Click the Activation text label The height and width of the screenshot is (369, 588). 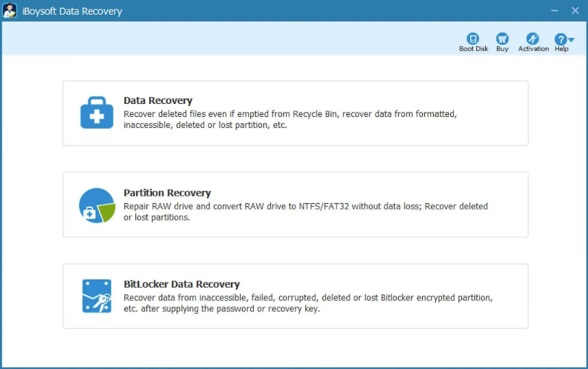pos(533,49)
